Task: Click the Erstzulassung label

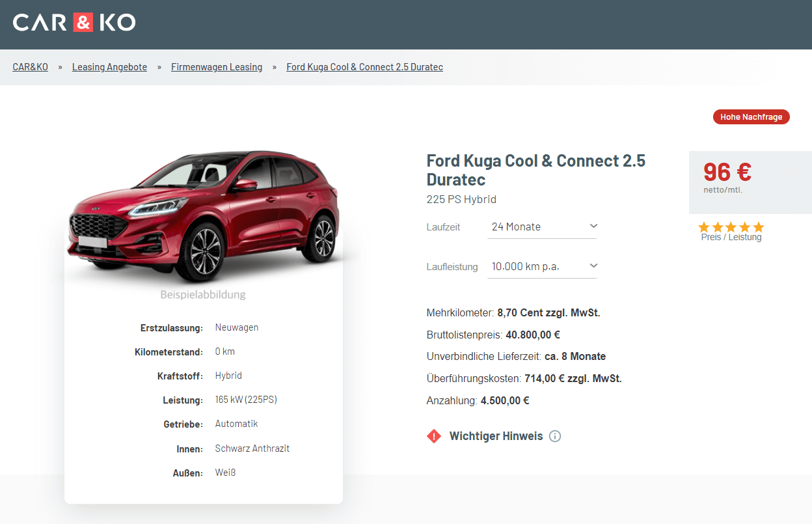Action: [x=172, y=327]
